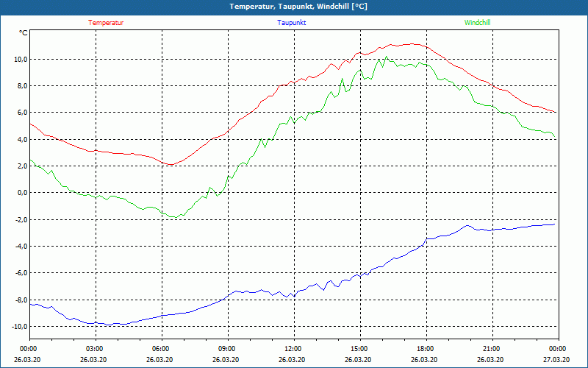Viewport: 588px width, 368px height.
Task: Click the 03:00 time axis label
Action: tap(96, 349)
